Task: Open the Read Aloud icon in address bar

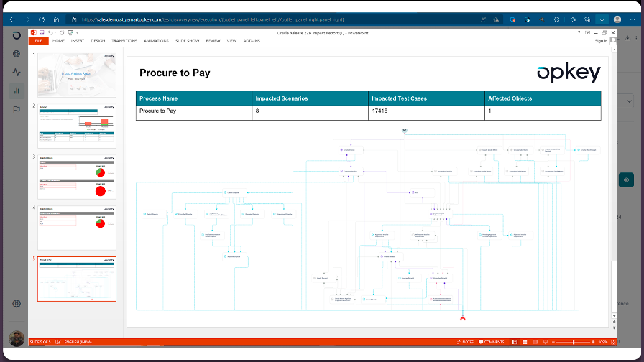Action: click(x=484, y=19)
